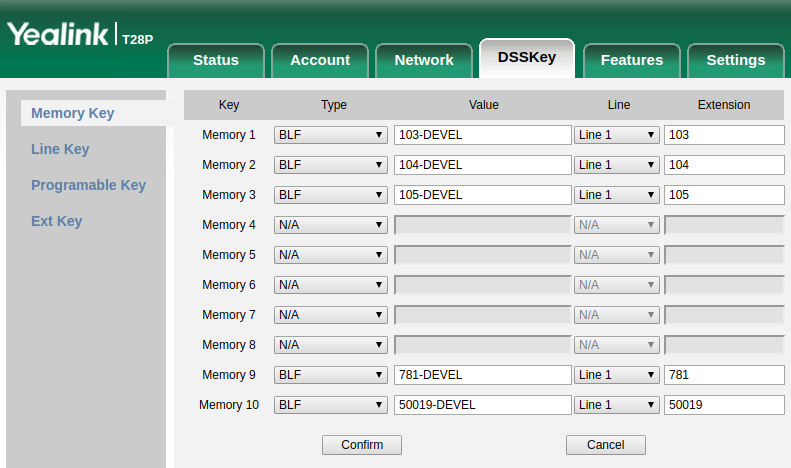Image resolution: width=791 pixels, height=468 pixels.
Task: Expand Memory 9 Type dropdown
Action: [x=330, y=375]
